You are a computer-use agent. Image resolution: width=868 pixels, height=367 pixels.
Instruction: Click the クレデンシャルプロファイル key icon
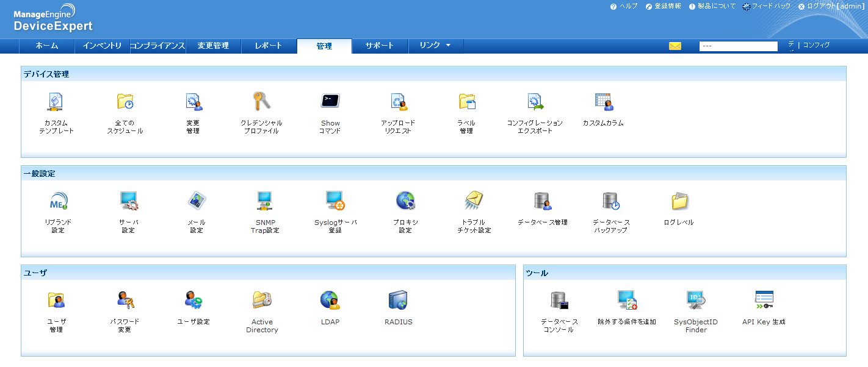point(261,102)
